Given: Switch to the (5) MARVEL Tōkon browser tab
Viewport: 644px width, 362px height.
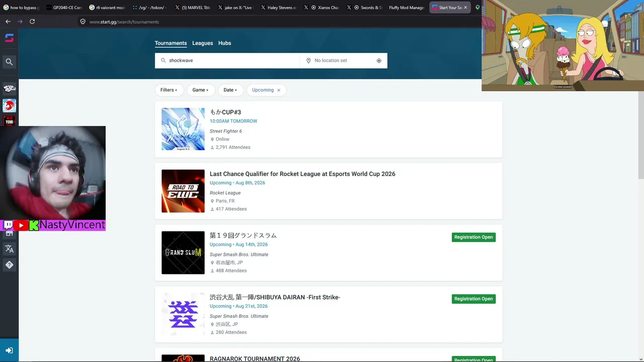Looking at the screenshot, I should coord(192,8).
